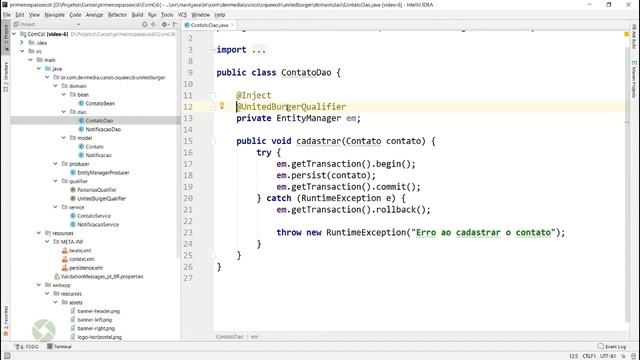This screenshot has height=360, width=640.
Task: Toggle tool window bars icon at bottom-left corner
Action: pos(7,356)
